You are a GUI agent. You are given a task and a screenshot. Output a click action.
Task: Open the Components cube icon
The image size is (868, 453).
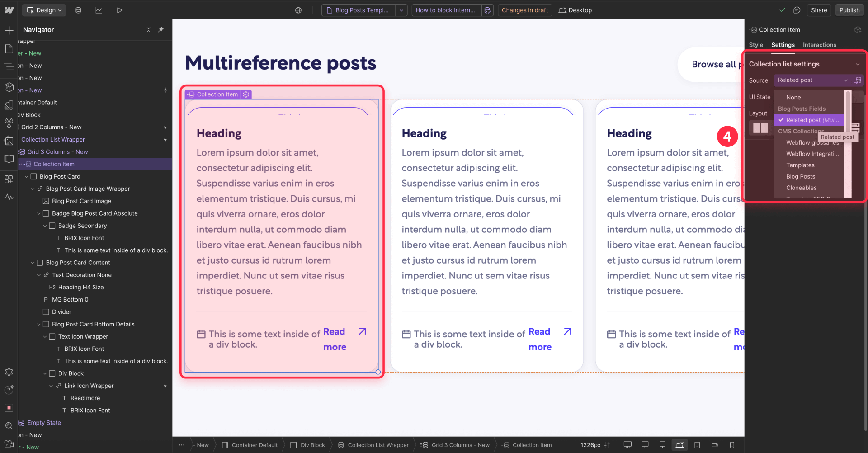[9, 86]
